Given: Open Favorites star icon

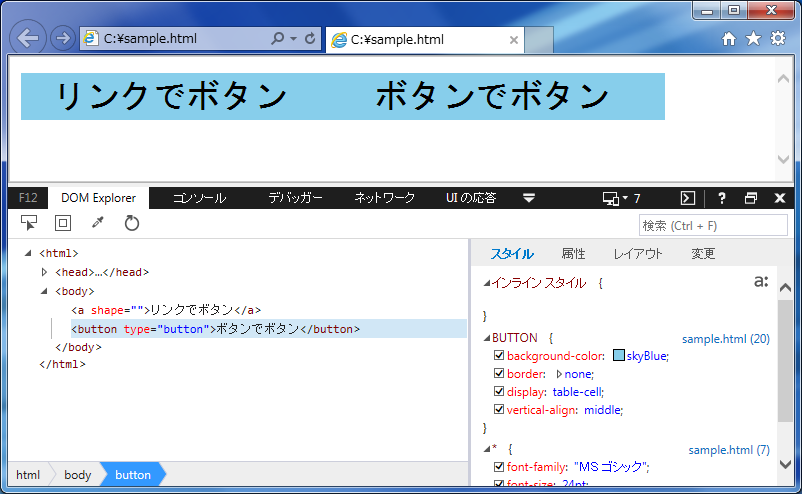Looking at the screenshot, I should tap(753, 38).
